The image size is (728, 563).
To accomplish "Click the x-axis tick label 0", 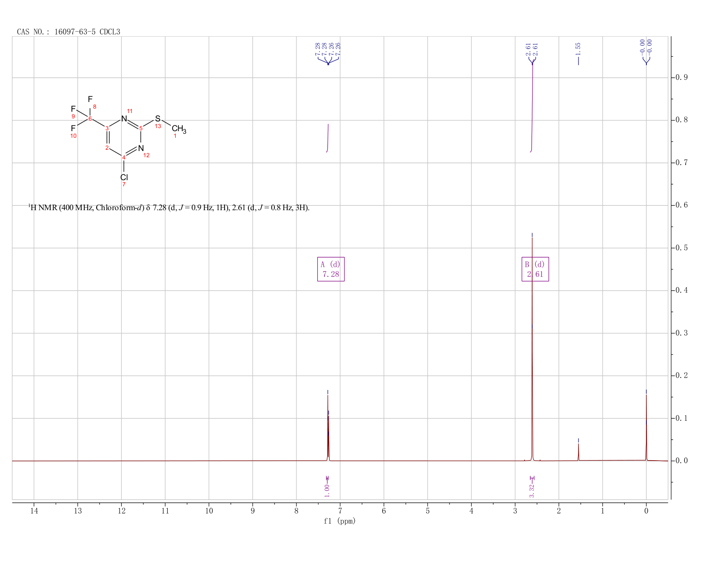I will [646, 511].
